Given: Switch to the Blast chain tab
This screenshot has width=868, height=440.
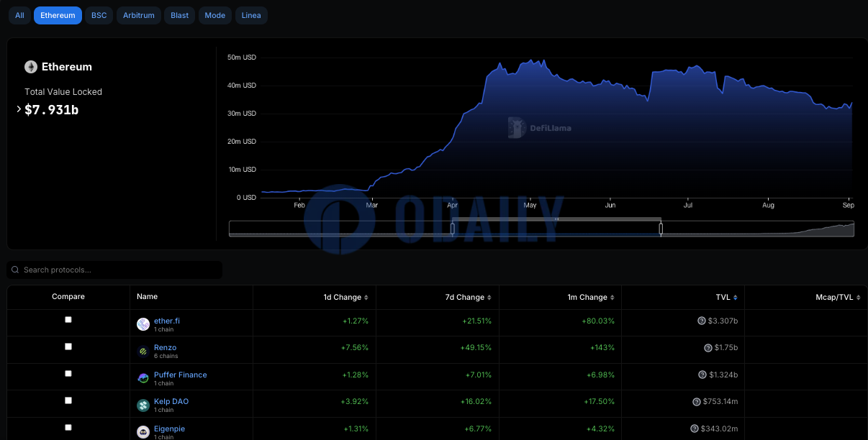Looking at the screenshot, I should click(x=180, y=15).
